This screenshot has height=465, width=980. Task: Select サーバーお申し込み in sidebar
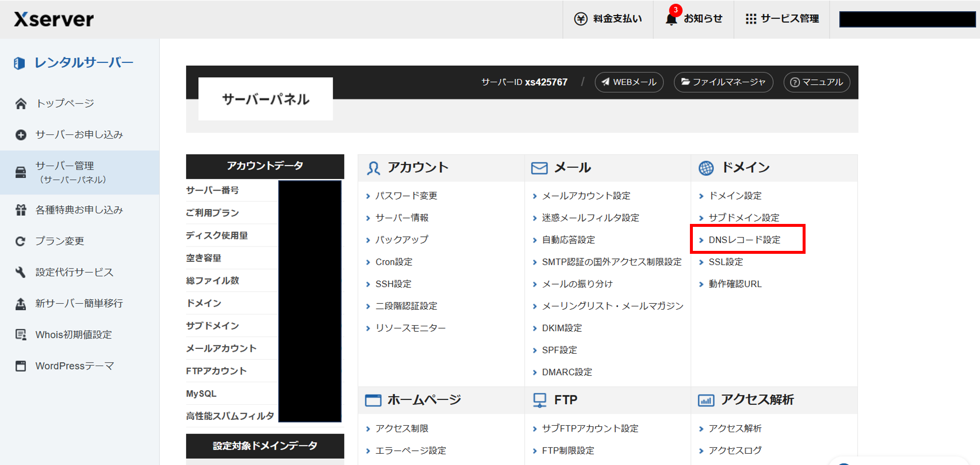click(x=79, y=135)
